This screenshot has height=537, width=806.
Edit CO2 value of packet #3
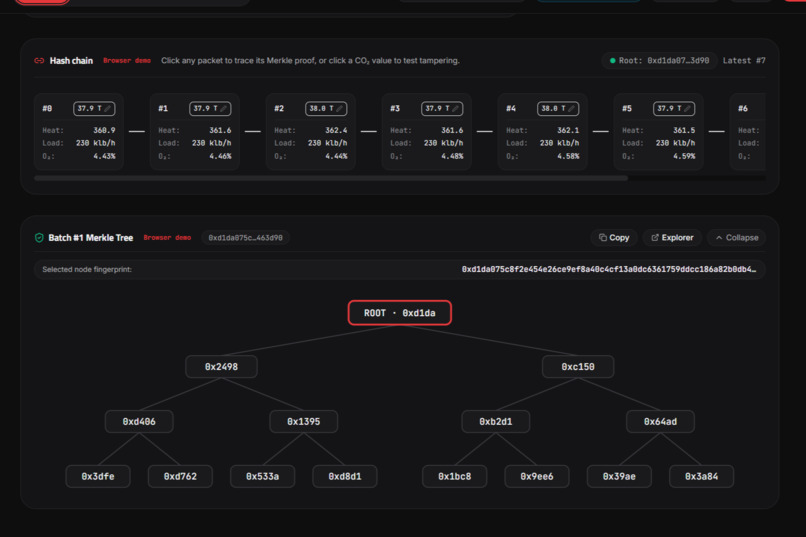click(442, 108)
